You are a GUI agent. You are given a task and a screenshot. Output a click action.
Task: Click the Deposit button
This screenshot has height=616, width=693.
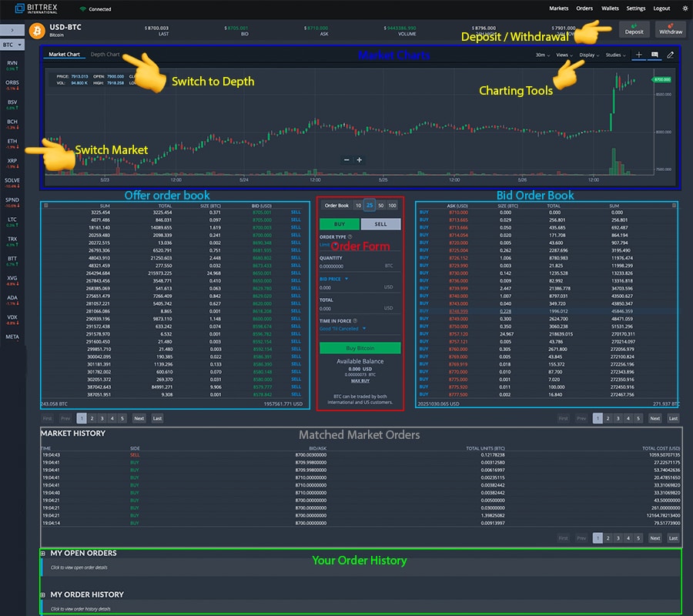pos(634,31)
